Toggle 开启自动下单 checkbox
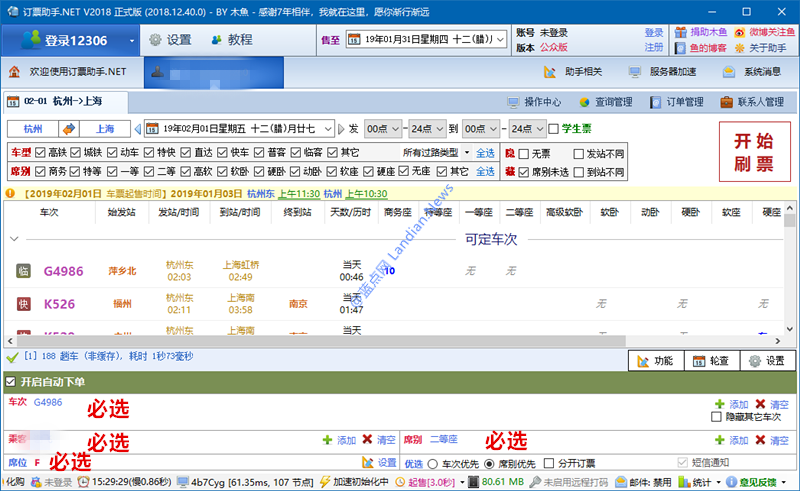Screen dimensions: 800x491 10,381
